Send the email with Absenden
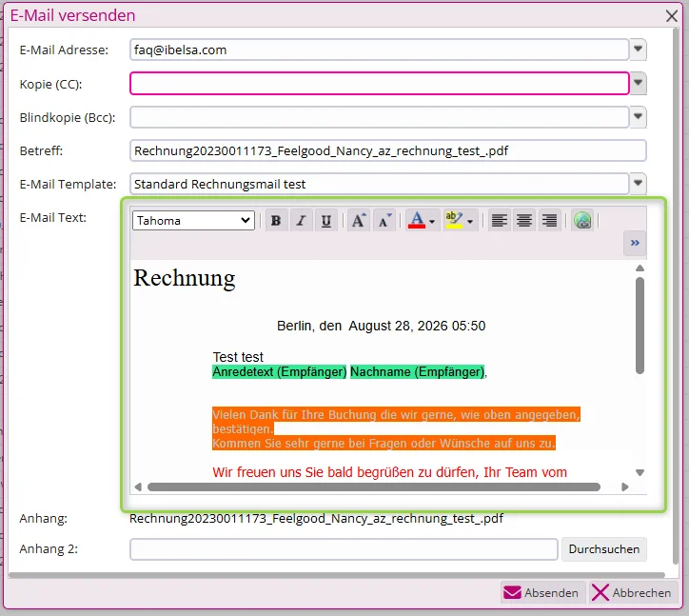This screenshot has height=616, width=689. click(x=542, y=593)
